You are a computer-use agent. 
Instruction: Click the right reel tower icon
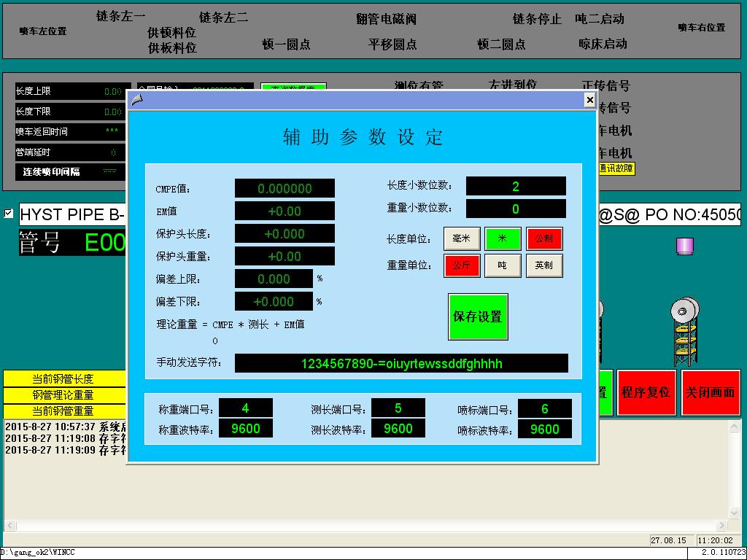(x=684, y=332)
